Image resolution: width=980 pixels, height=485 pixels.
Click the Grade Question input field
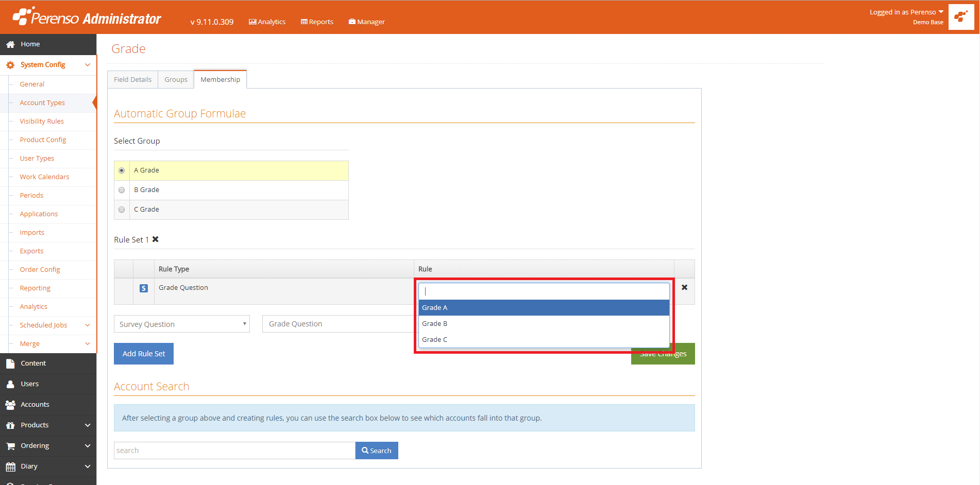339,324
